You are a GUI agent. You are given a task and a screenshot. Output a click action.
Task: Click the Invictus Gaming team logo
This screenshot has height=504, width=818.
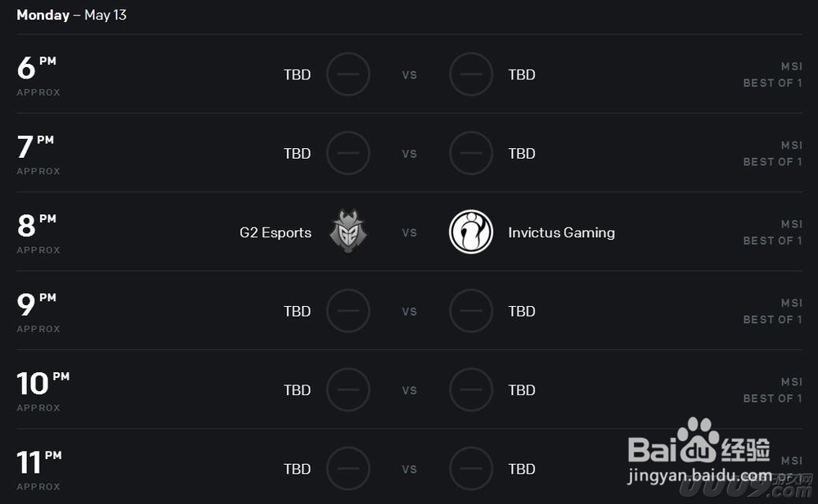click(x=471, y=232)
